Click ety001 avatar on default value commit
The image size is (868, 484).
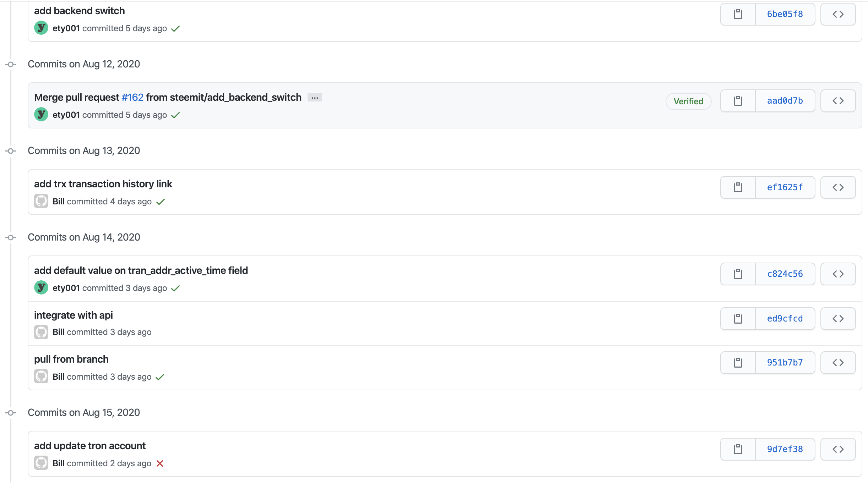coord(41,288)
